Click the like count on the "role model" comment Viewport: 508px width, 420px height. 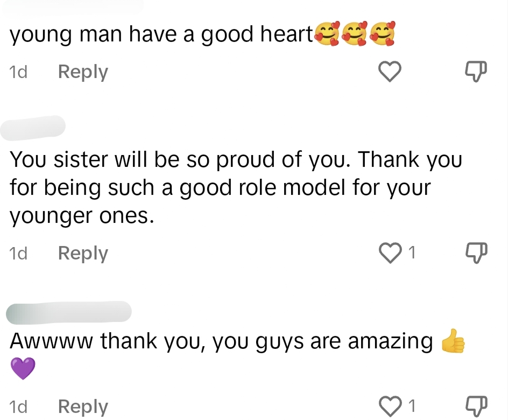point(412,253)
